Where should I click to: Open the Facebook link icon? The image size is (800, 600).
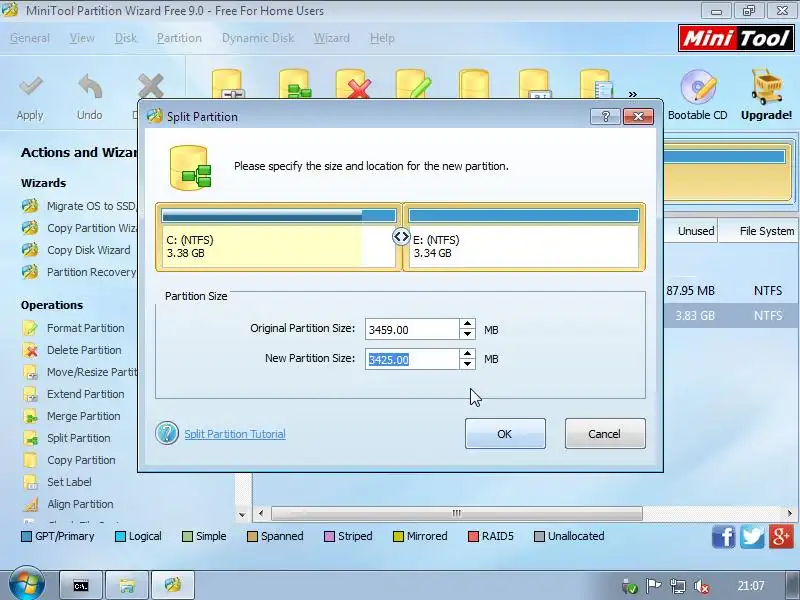point(724,537)
